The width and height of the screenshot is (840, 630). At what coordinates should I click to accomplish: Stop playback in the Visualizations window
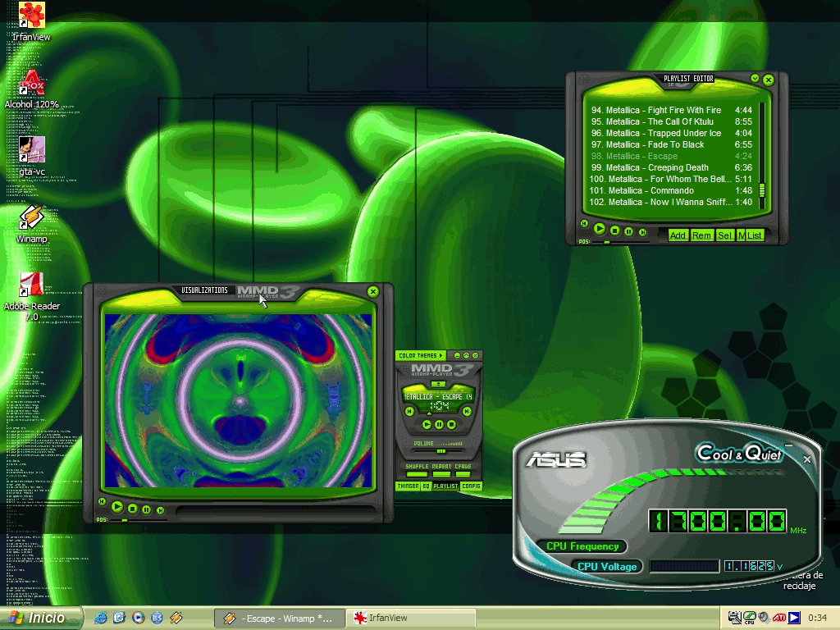click(133, 509)
